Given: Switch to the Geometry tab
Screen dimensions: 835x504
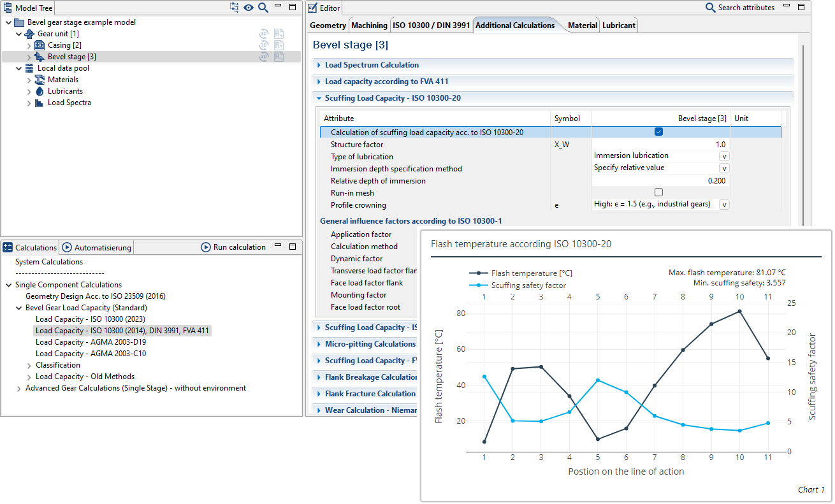Looking at the screenshot, I should point(327,25).
